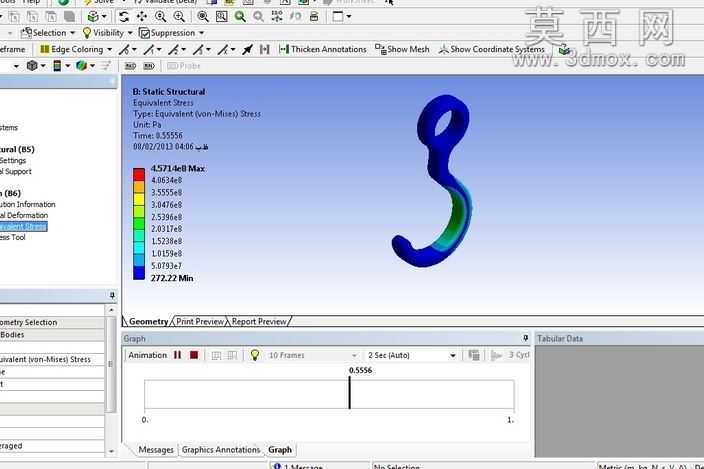The width and height of the screenshot is (704, 469).
Task: Click the Export animation video icon
Action: tap(474, 355)
